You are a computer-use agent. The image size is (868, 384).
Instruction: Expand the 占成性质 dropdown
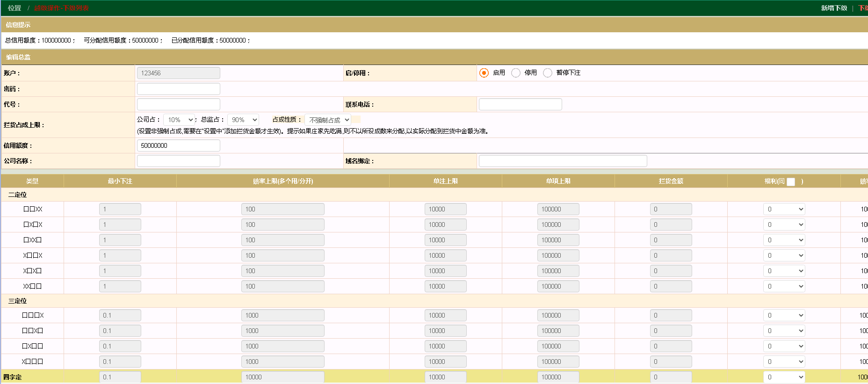[x=328, y=120]
